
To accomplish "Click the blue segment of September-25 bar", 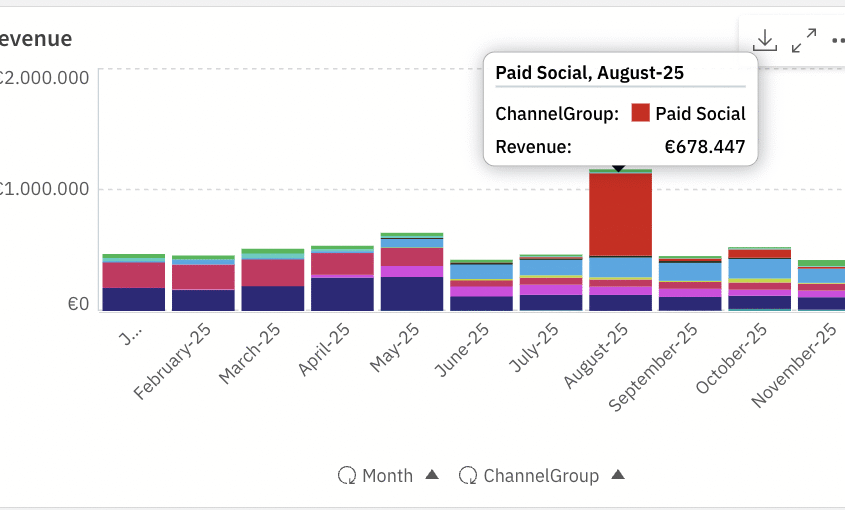I will pyautogui.click(x=690, y=272).
